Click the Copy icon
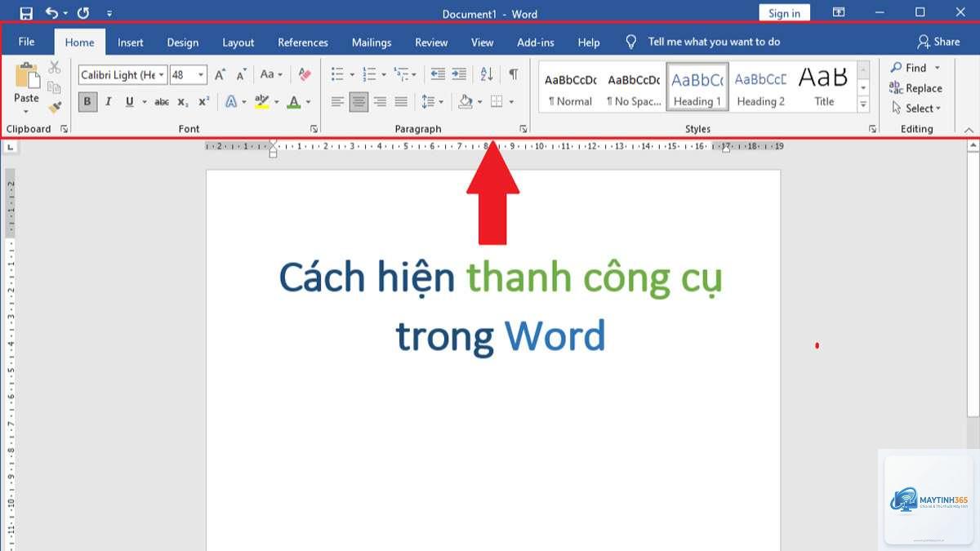Screen dimensions: 980x551 pyautogui.click(x=55, y=87)
